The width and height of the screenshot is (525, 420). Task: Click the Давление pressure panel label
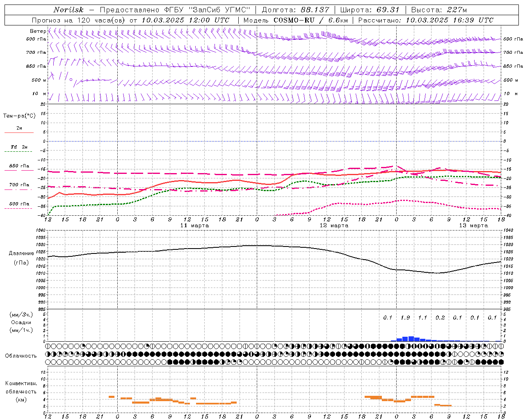click(x=21, y=253)
